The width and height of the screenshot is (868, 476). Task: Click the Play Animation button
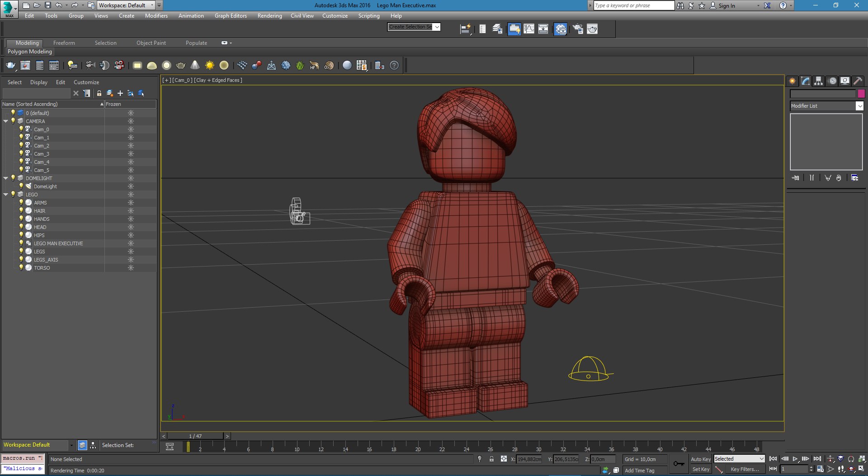pos(795,459)
